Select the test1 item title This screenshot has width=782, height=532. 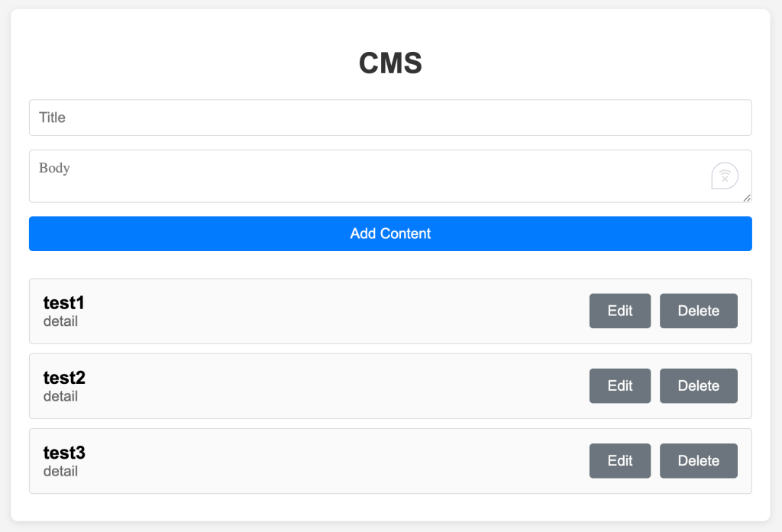tap(63, 302)
